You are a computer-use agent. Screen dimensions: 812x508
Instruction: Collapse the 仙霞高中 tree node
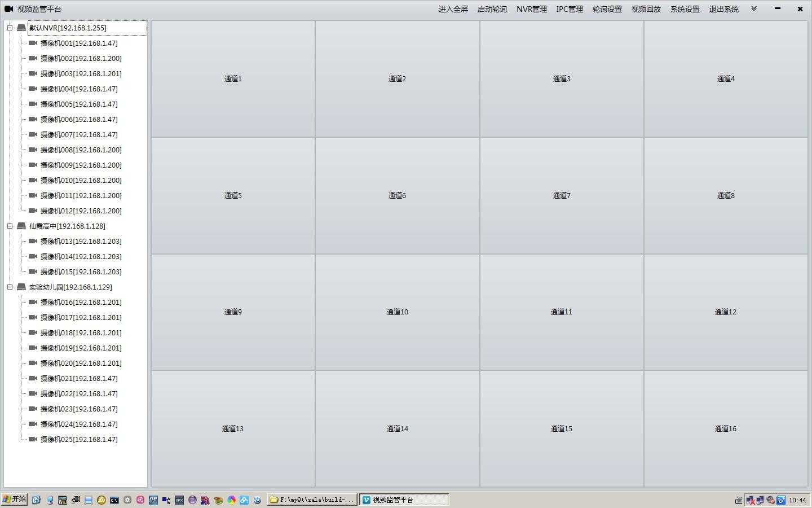pyautogui.click(x=10, y=226)
